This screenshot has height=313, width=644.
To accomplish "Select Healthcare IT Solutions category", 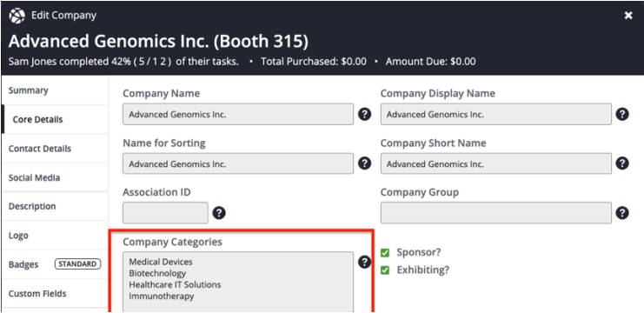I will (175, 284).
